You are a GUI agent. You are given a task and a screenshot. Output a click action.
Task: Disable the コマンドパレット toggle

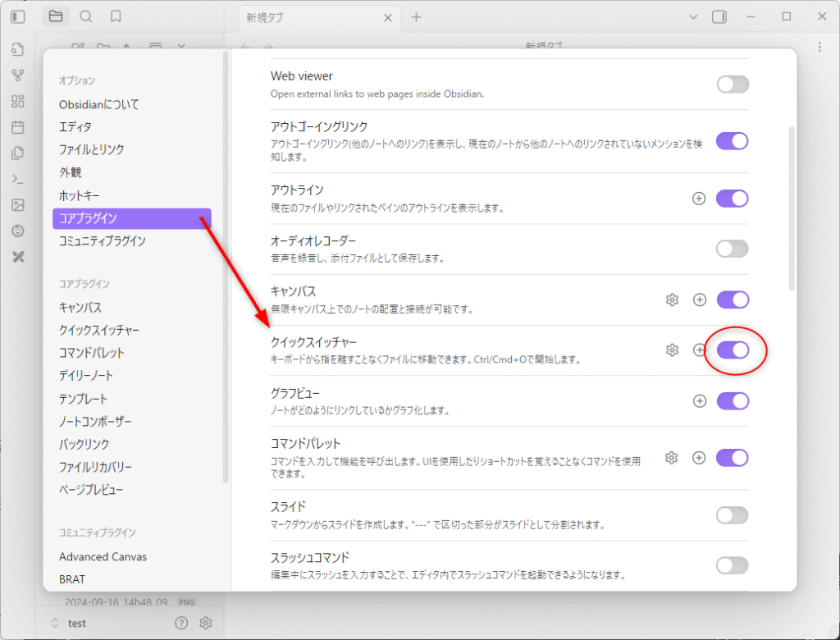click(x=733, y=458)
